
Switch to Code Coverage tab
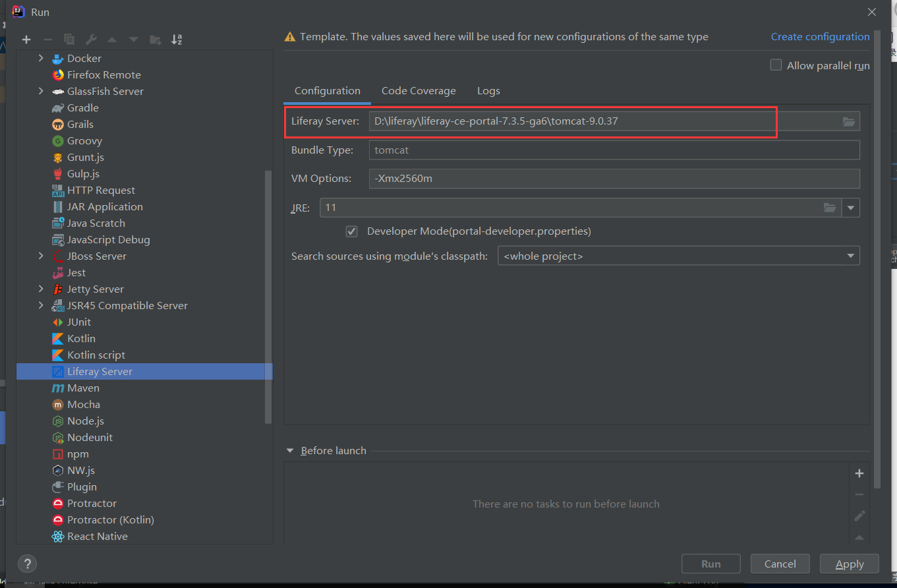pyautogui.click(x=419, y=91)
